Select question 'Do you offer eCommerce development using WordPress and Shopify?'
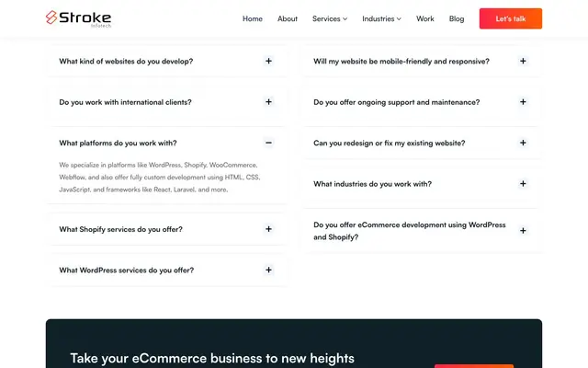This screenshot has width=588, height=368. click(410, 231)
